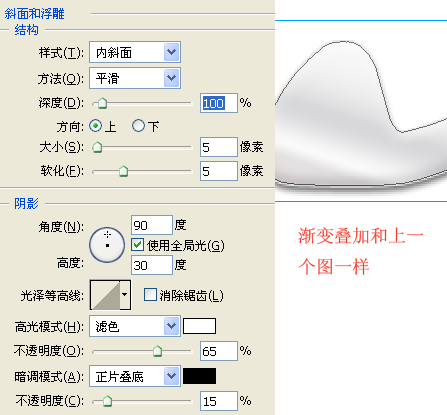Toggle 使用全局光 global light checkbox
The image size is (447, 415).
tap(138, 245)
